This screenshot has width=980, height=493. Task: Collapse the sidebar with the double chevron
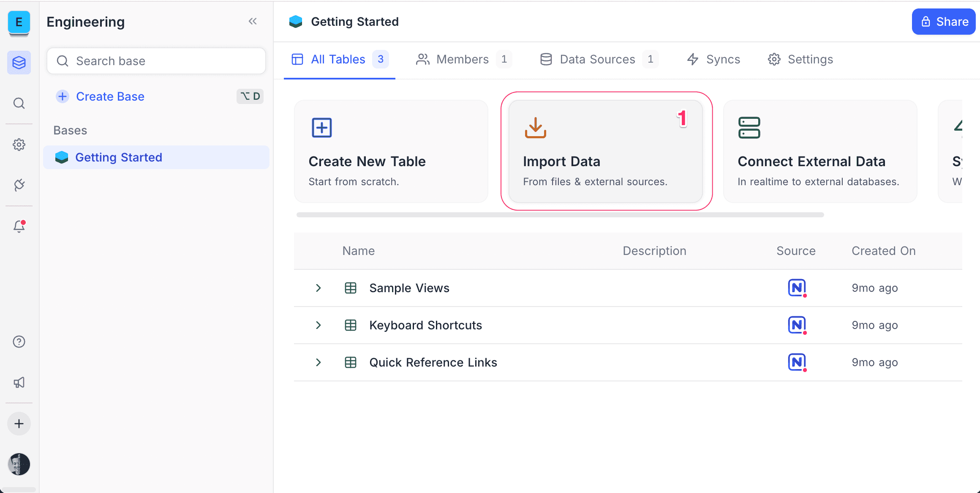tap(253, 21)
